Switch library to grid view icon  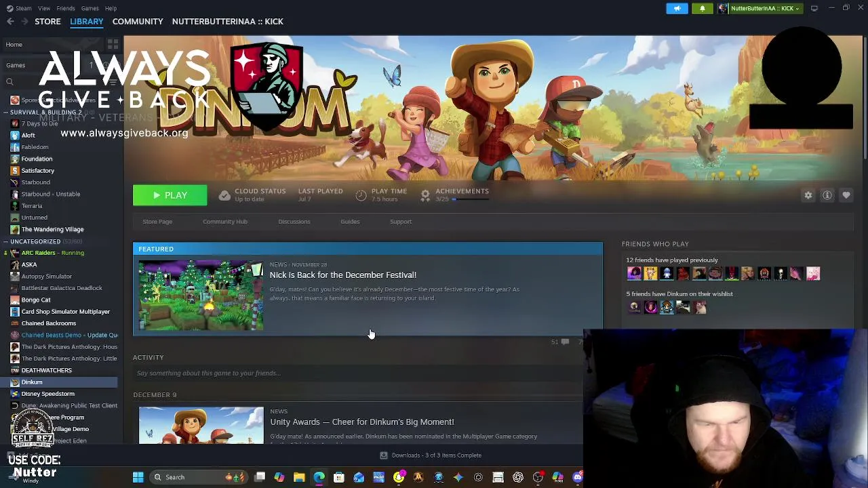click(113, 45)
